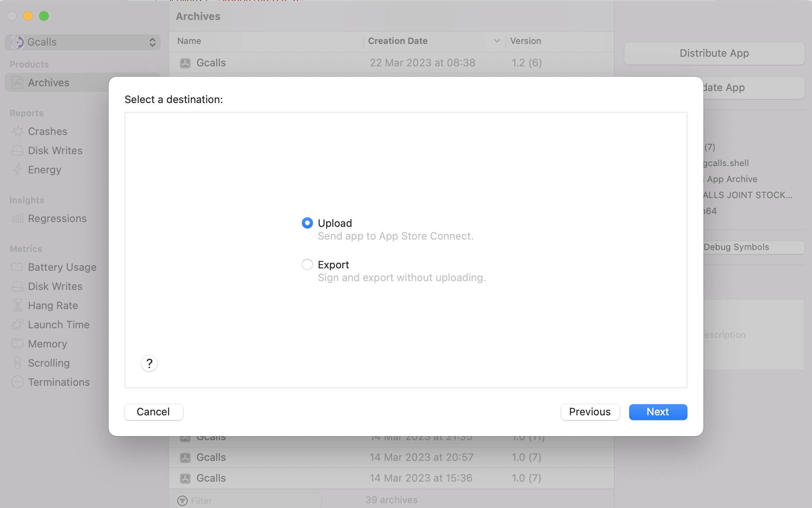Image resolution: width=812 pixels, height=508 pixels.
Task: Click the Energy lightning bolt icon
Action: click(x=18, y=170)
